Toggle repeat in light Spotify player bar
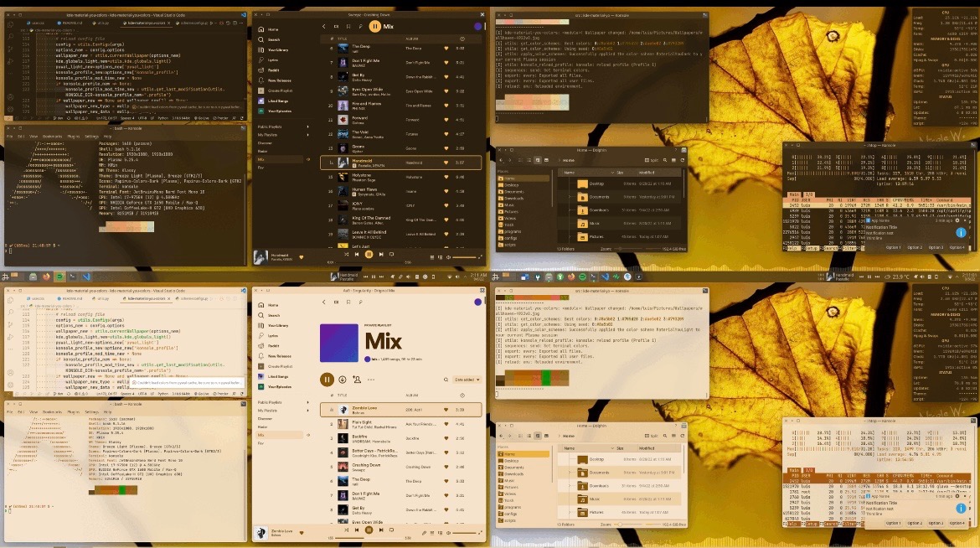Image resolution: width=980 pixels, height=548 pixels. tap(392, 530)
